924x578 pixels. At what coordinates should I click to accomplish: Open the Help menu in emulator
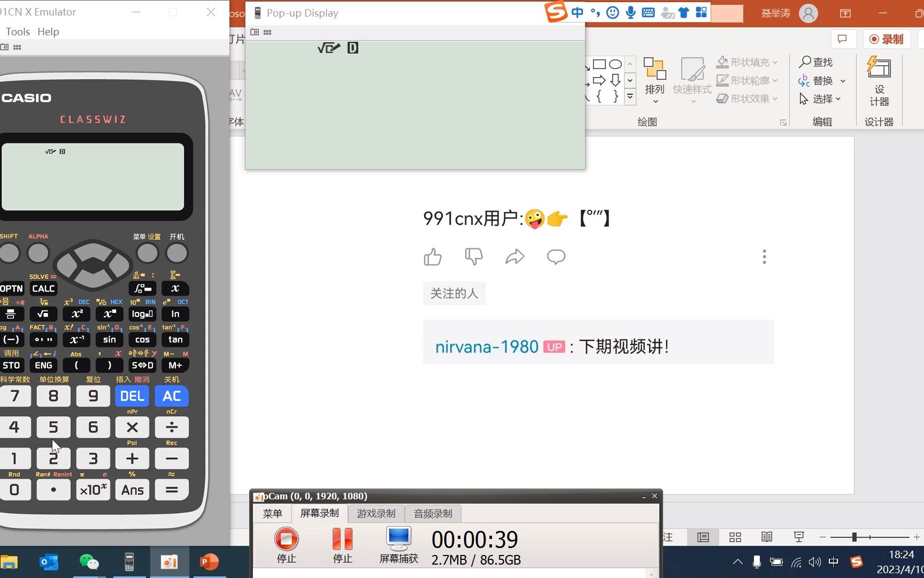[48, 32]
